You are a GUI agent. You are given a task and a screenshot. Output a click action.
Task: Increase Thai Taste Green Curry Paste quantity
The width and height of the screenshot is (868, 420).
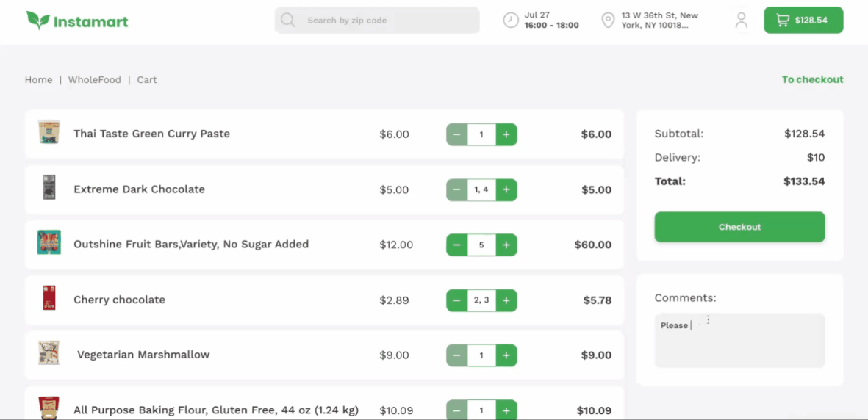pos(506,134)
